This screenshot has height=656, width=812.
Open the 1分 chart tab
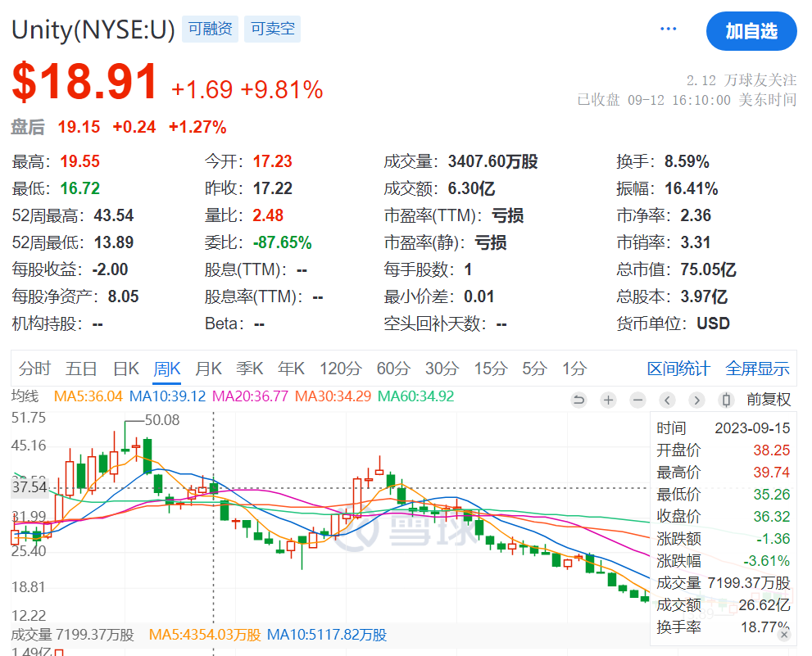point(574,369)
